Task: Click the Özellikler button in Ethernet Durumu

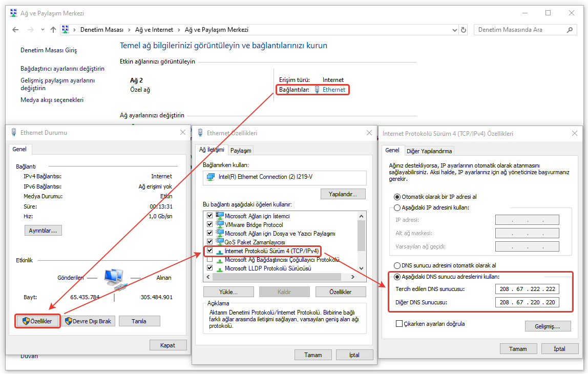Action: (37, 321)
